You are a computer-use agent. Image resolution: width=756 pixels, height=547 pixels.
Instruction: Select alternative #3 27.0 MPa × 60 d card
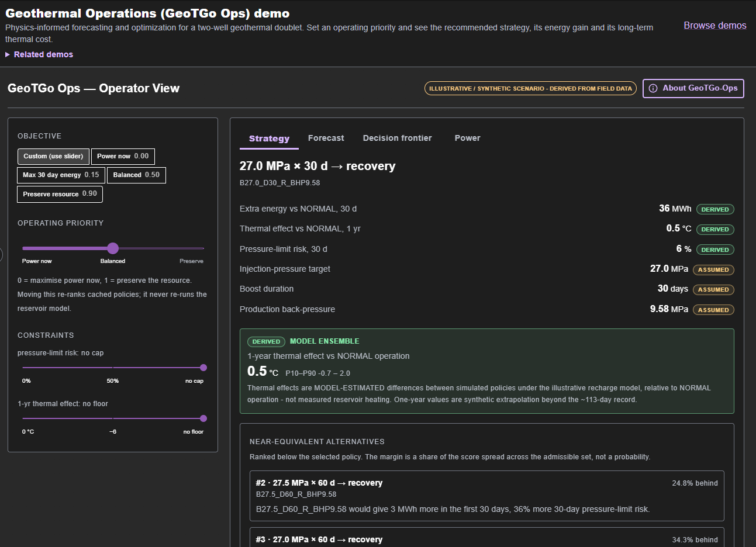pyautogui.click(x=486, y=538)
